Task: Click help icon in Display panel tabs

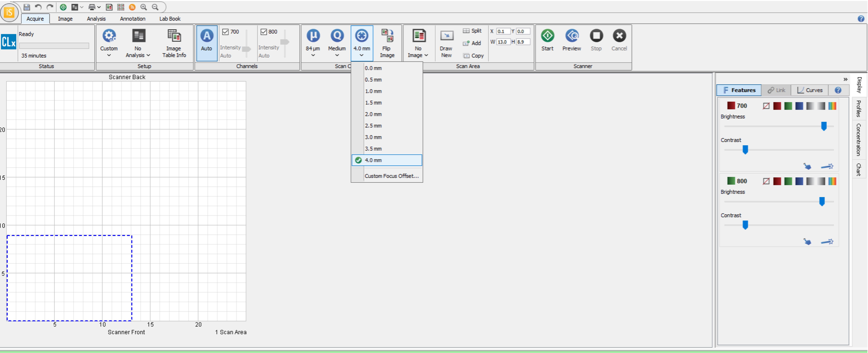Action: click(x=838, y=90)
